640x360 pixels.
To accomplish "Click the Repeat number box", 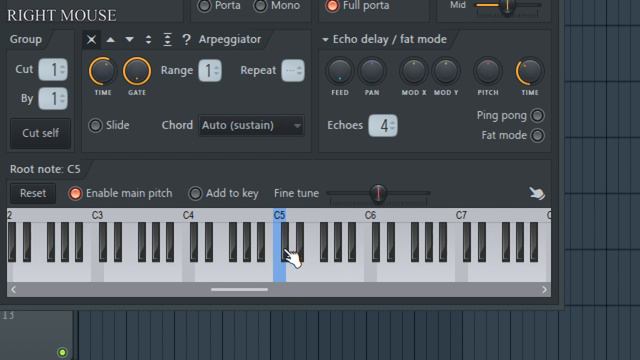I will pos(293,71).
